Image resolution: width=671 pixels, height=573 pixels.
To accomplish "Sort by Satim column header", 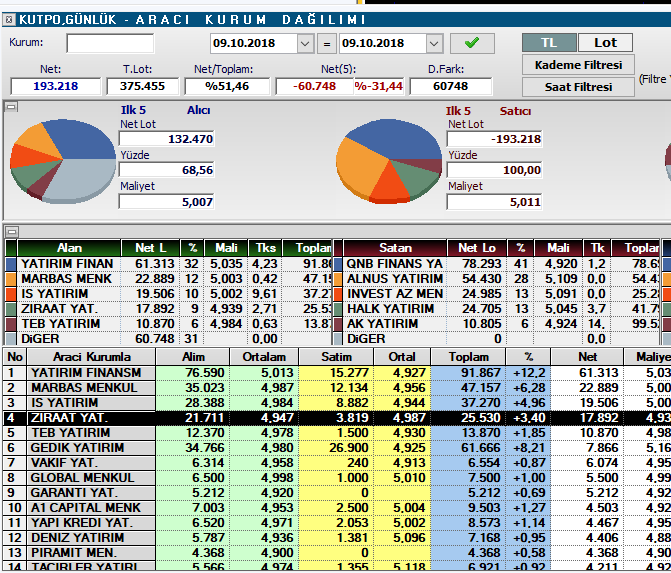I will [336, 357].
